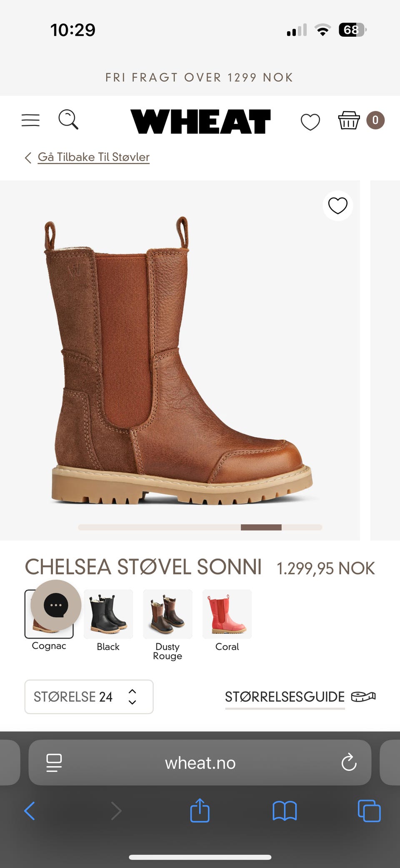Choose the Coral boot variant
Screen dimensions: 400x868
[x=227, y=621]
